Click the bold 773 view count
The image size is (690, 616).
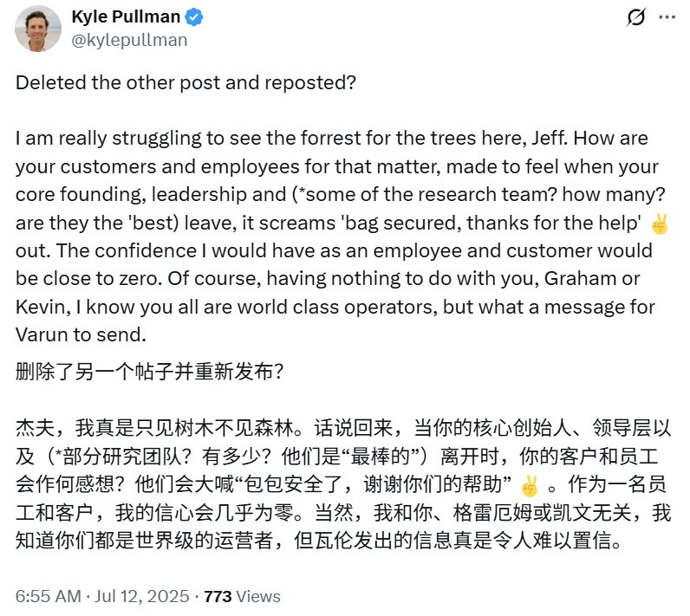[218, 596]
